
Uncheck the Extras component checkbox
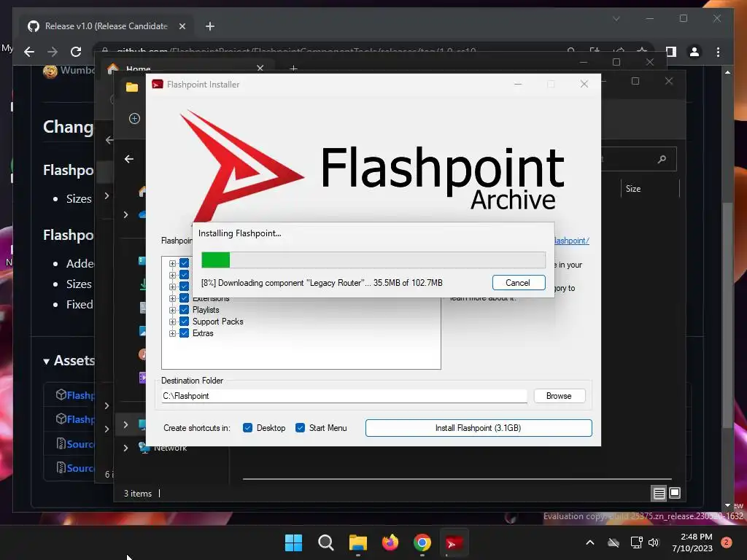185,333
